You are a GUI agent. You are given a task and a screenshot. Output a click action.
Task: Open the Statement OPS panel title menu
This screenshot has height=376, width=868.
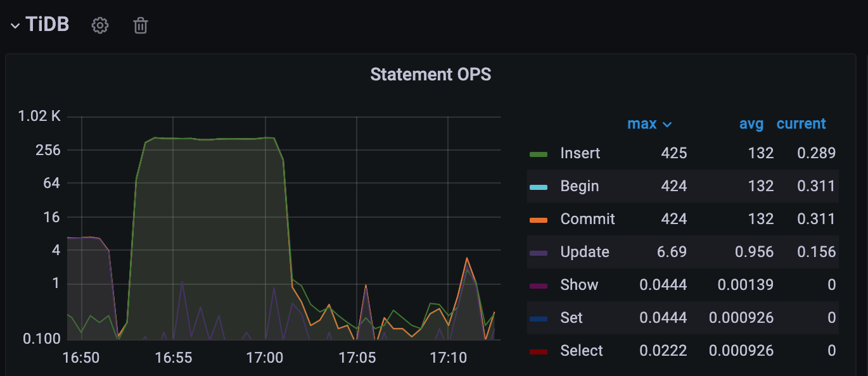(431, 74)
